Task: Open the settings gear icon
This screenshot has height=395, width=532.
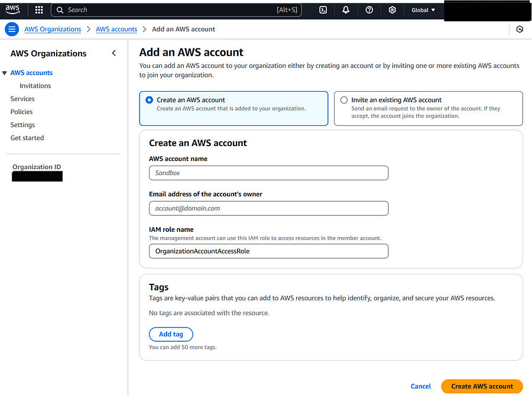Action: click(392, 10)
